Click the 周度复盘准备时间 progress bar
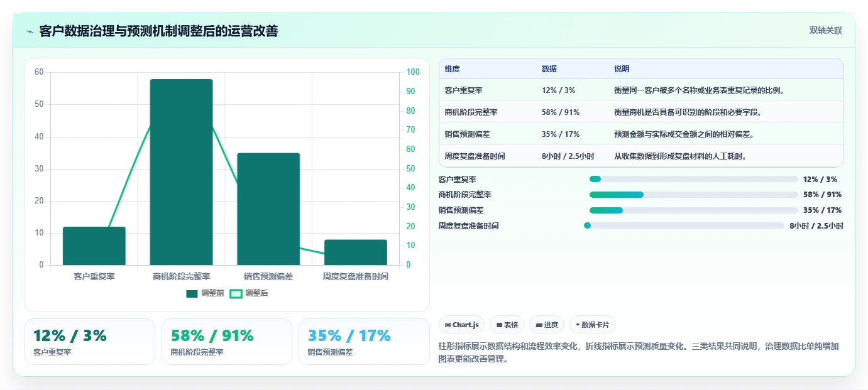The width and height of the screenshot is (868, 390). 684,225
